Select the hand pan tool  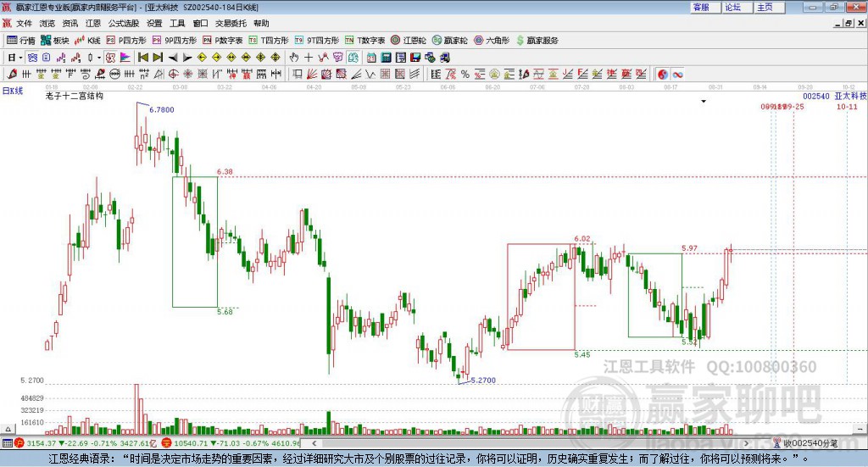pyautogui.click(x=294, y=58)
